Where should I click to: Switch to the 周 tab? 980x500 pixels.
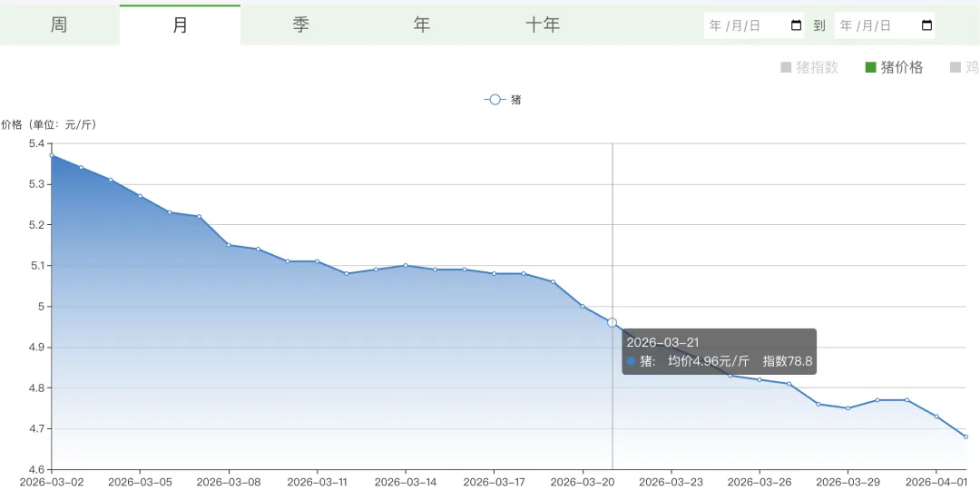[x=59, y=25]
